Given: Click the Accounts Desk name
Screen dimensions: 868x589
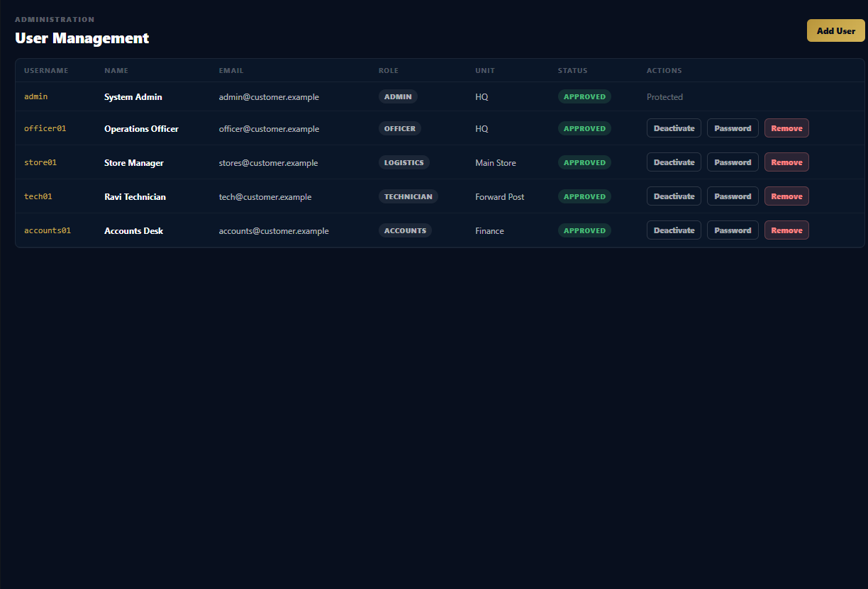Looking at the screenshot, I should 133,230.
